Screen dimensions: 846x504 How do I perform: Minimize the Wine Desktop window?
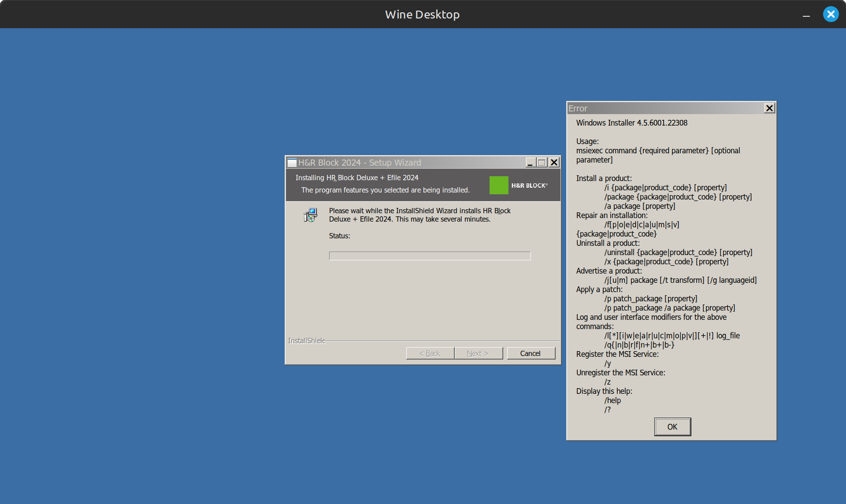806,15
